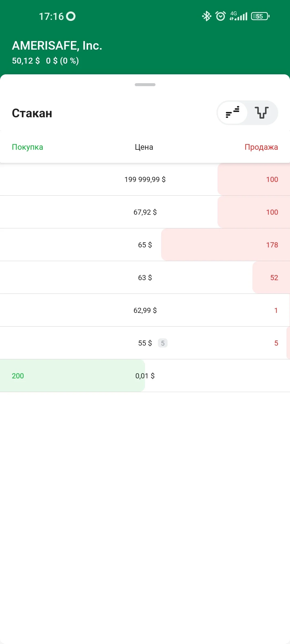Tap the 4G signal strength icon
This screenshot has height=644, width=290.
238,16
